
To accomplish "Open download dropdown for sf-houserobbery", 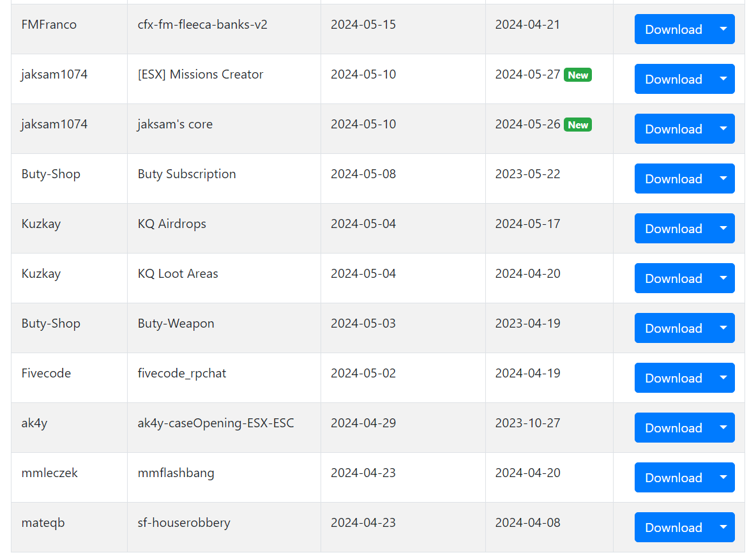I will pyautogui.click(x=723, y=528).
